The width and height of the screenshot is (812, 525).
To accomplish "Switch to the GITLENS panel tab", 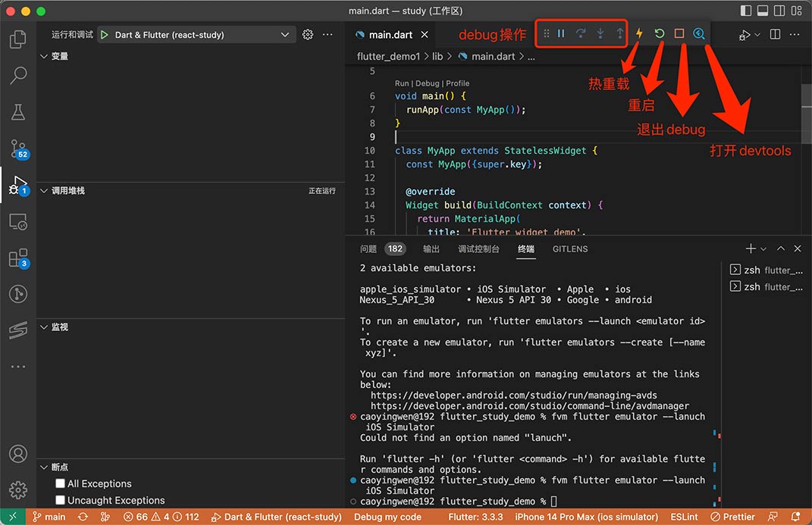I will coord(569,248).
